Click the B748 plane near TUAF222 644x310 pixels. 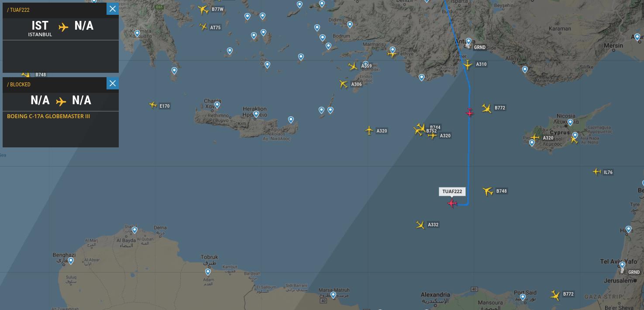(488, 191)
